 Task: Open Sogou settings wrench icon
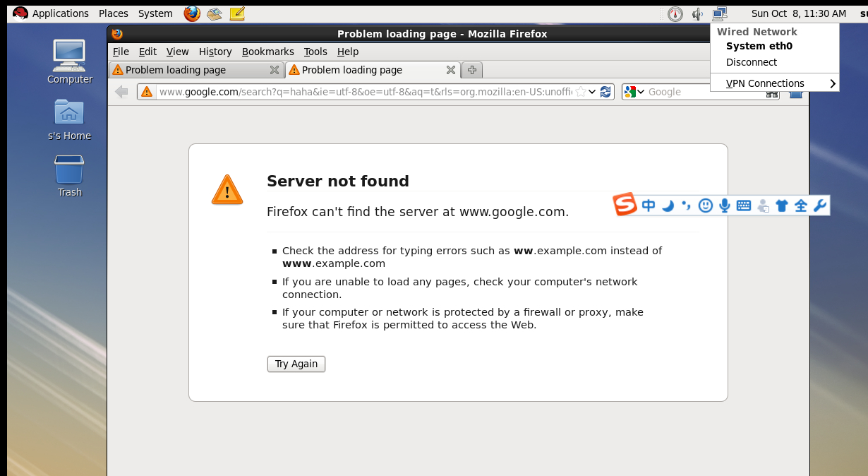[820, 206]
